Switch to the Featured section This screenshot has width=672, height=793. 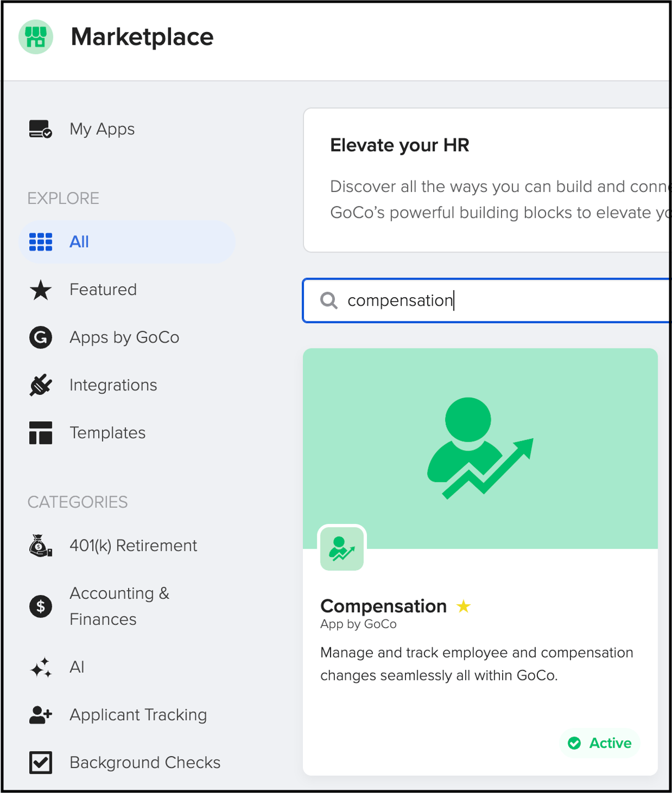[x=103, y=290]
